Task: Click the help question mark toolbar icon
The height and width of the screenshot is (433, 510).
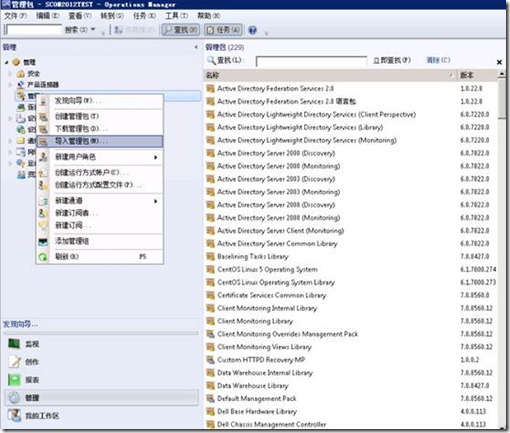Action: [253, 30]
